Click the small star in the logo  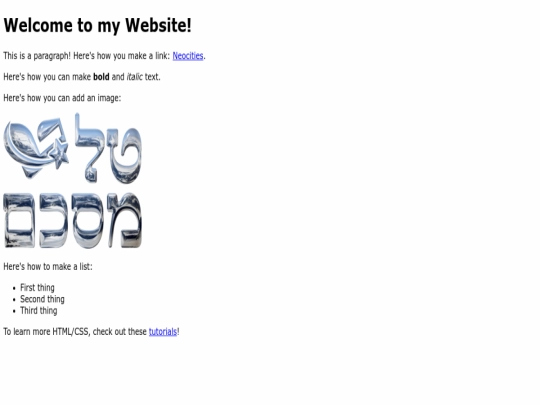(60, 154)
